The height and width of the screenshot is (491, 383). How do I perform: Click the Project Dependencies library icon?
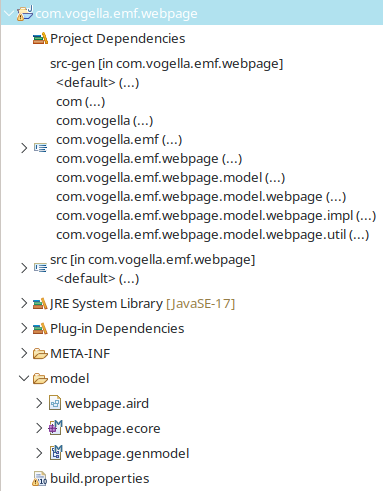tap(40, 39)
